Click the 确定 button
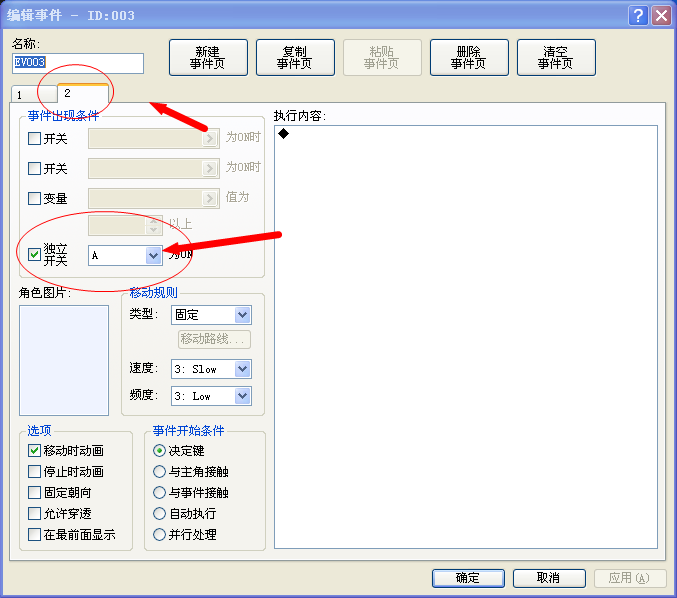This screenshot has height=598, width=677. point(468,578)
